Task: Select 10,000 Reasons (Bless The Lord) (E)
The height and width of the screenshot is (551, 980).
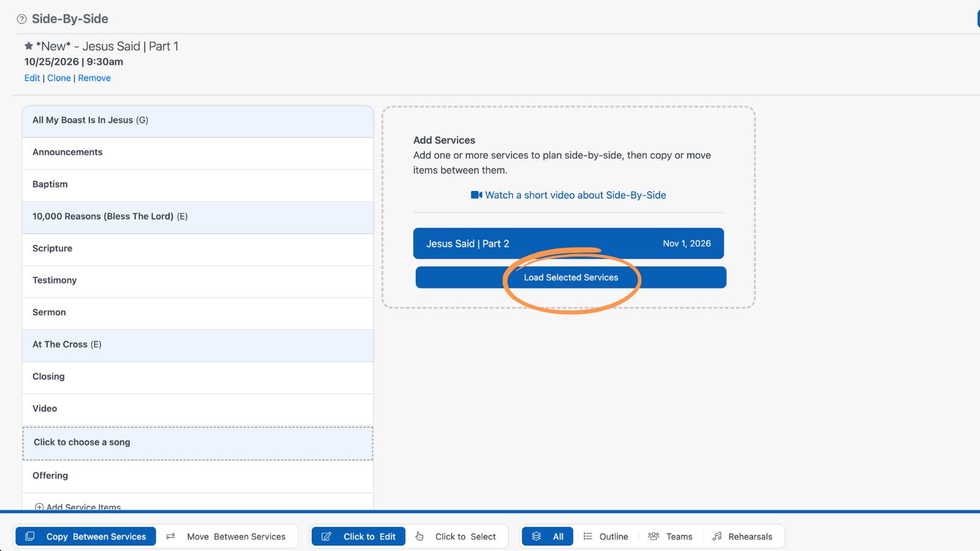Action: pos(198,217)
